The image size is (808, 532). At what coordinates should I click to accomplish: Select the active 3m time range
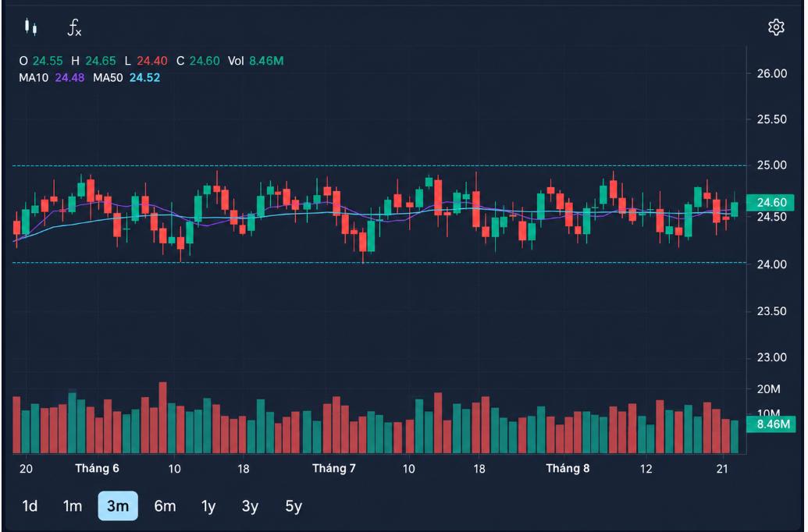tap(118, 505)
